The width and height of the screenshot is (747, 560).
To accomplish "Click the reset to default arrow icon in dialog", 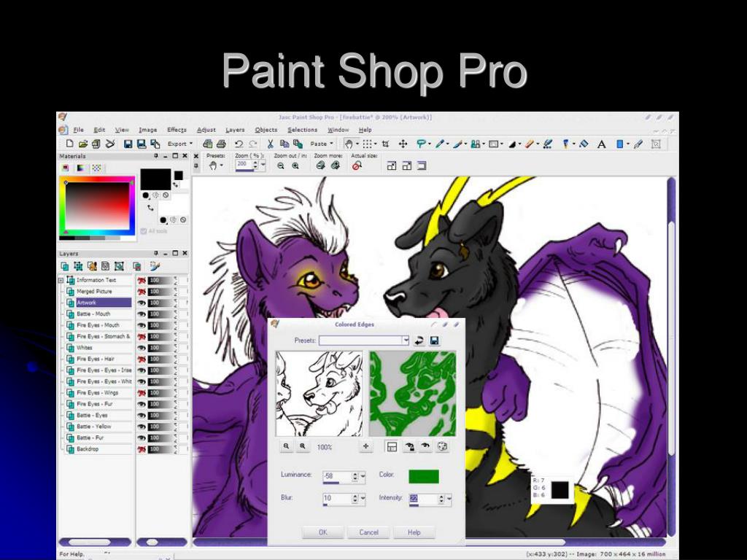I will 419,341.
